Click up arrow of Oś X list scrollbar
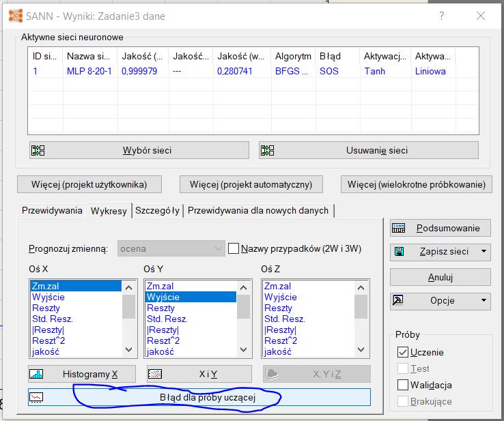This screenshot has height=421, width=504. (x=128, y=288)
